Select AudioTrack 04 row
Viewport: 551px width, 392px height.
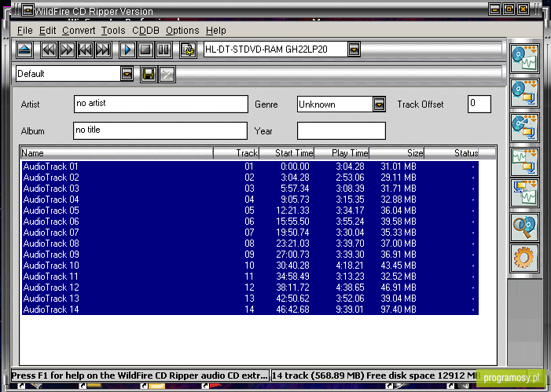(x=250, y=200)
